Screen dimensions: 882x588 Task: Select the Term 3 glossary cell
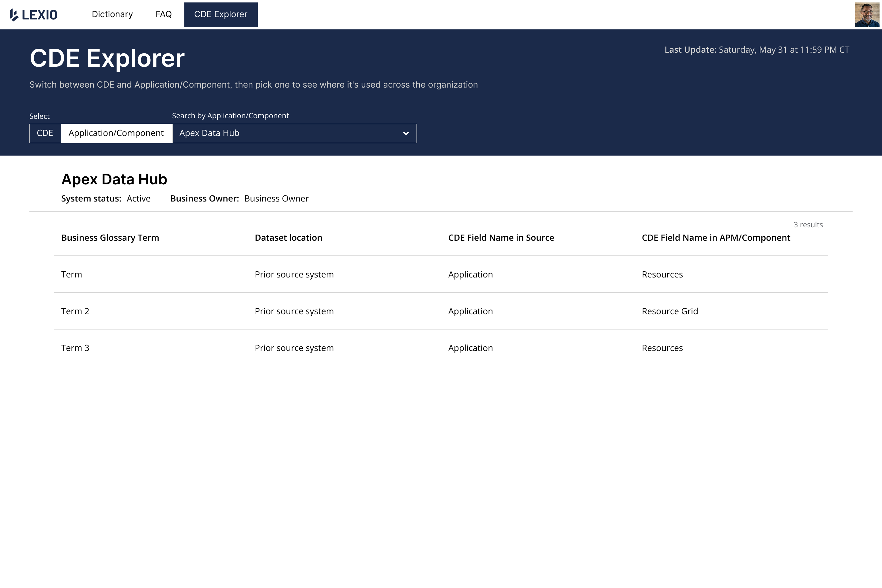pyautogui.click(x=75, y=348)
